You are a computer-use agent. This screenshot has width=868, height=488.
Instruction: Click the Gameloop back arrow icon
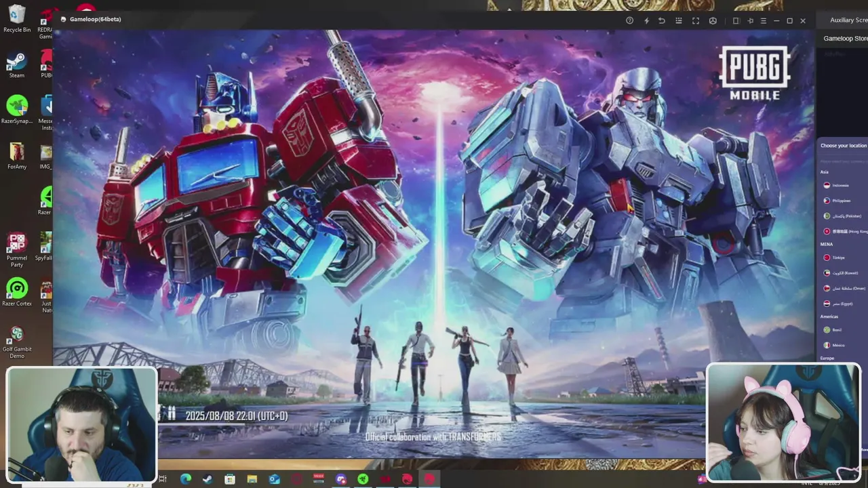click(x=662, y=21)
